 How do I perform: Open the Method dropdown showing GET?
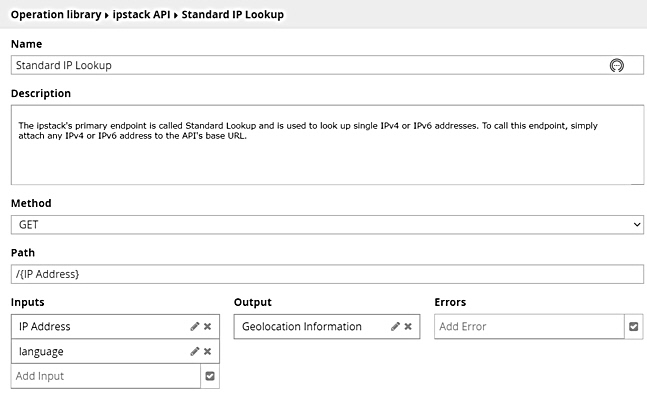326,225
